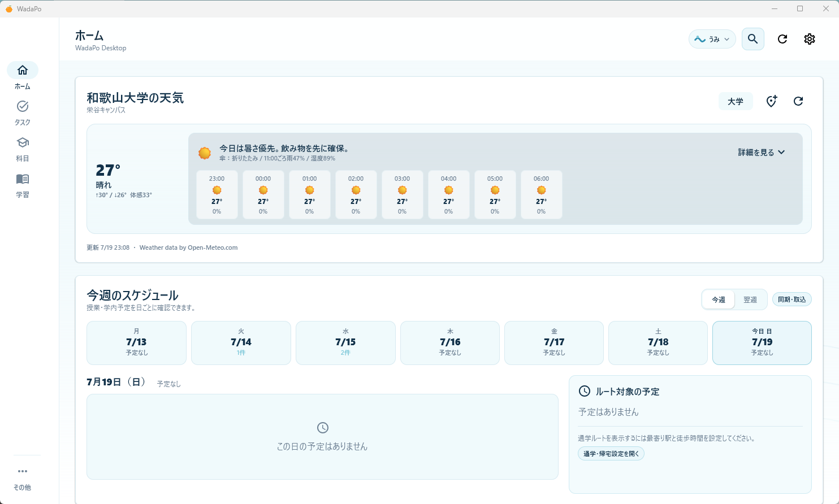Click the 'Weather data by Open-Meteo.com' text

tap(188, 247)
